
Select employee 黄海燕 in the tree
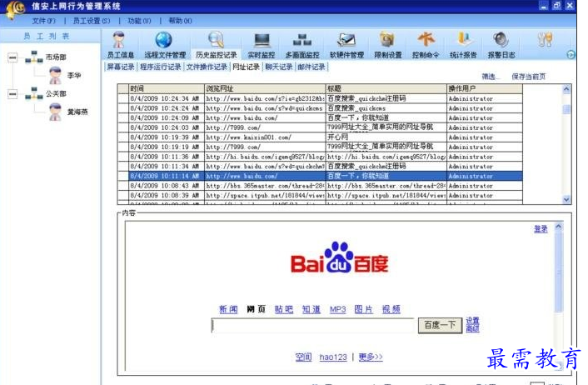point(77,112)
